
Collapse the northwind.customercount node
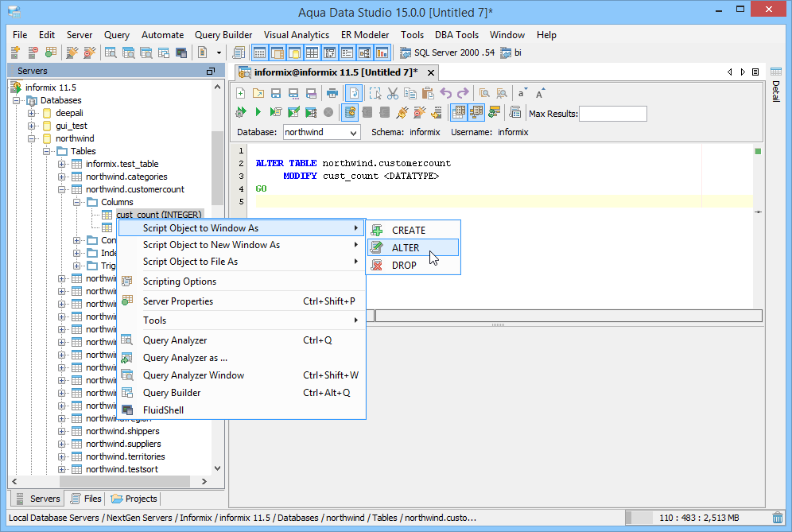point(61,189)
